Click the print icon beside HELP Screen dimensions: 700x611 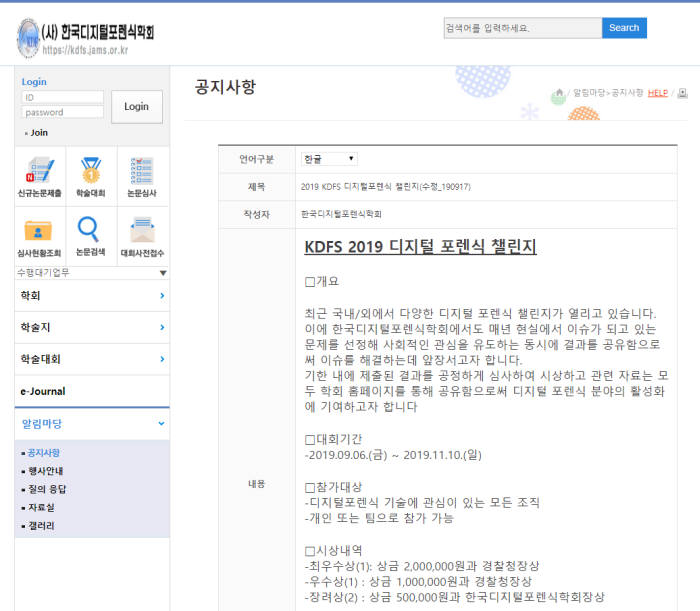point(683,93)
